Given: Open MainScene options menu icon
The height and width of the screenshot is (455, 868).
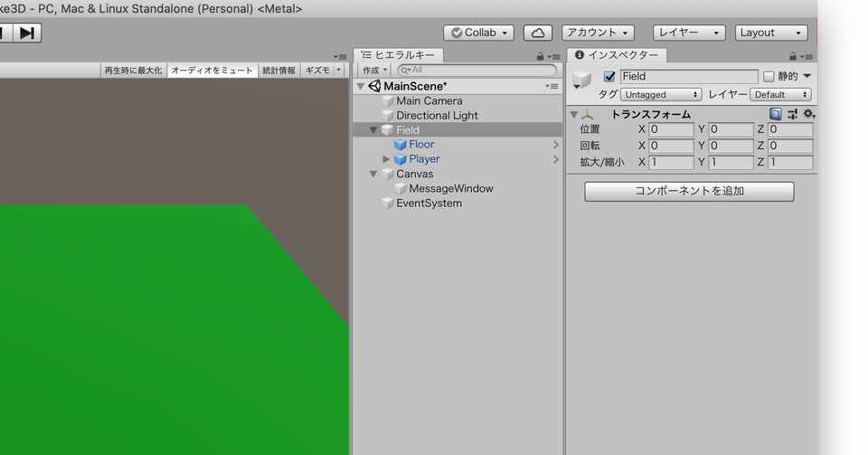Looking at the screenshot, I should tap(552, 86).
